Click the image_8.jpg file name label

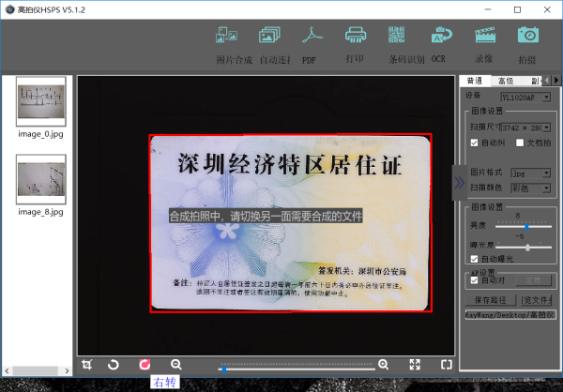40,212
